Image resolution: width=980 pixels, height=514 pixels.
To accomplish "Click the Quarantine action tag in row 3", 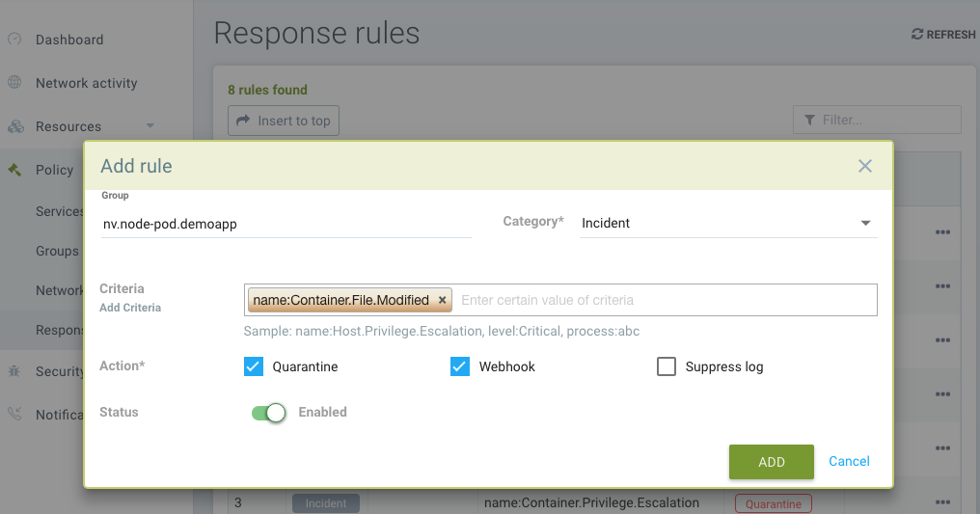I will [x=774, y=503].
